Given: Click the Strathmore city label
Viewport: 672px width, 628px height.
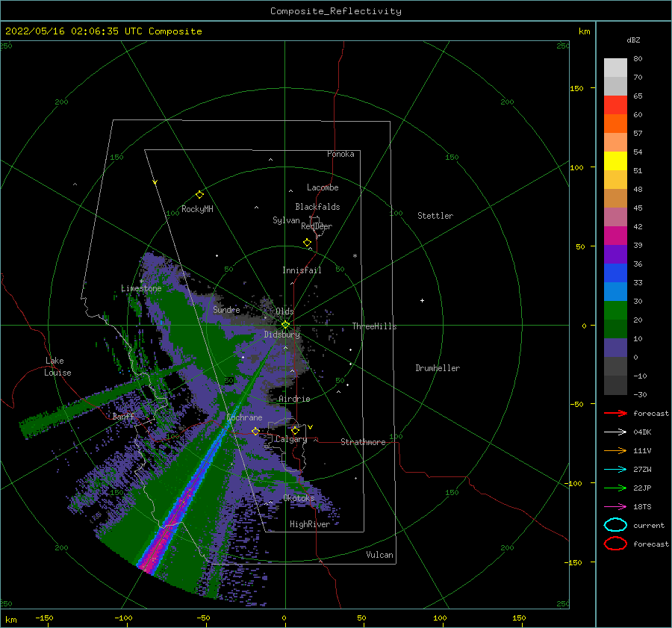Looking at the screenshot, I should point(363,442).
